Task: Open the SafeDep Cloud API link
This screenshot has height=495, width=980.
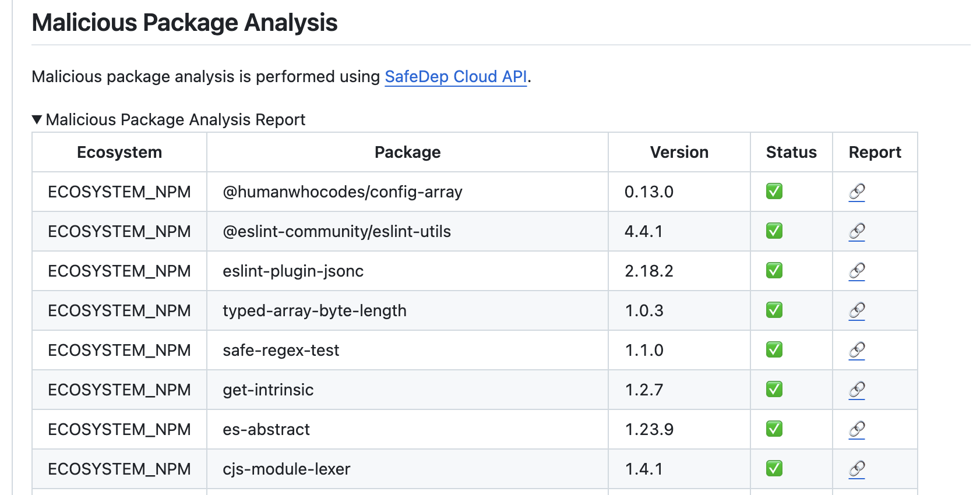Action: pyautogui.click(x=456, y=77)
